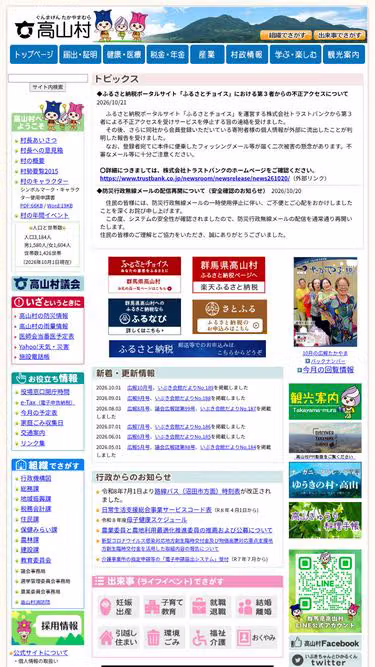Open the 採用情報 banner

click(48, 628)
